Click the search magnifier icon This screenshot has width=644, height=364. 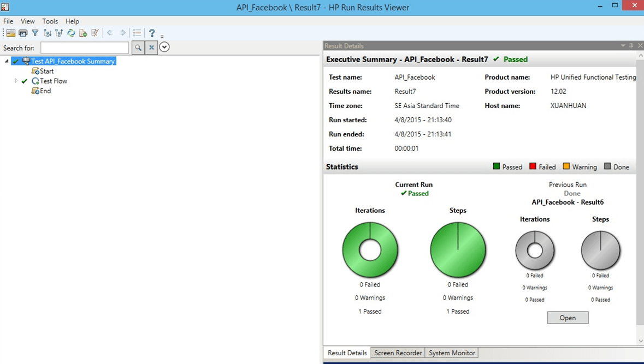[x=138, y=47]
